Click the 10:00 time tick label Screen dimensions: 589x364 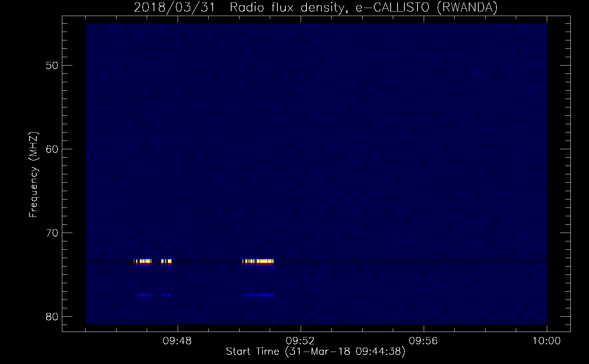click(546, 341)
